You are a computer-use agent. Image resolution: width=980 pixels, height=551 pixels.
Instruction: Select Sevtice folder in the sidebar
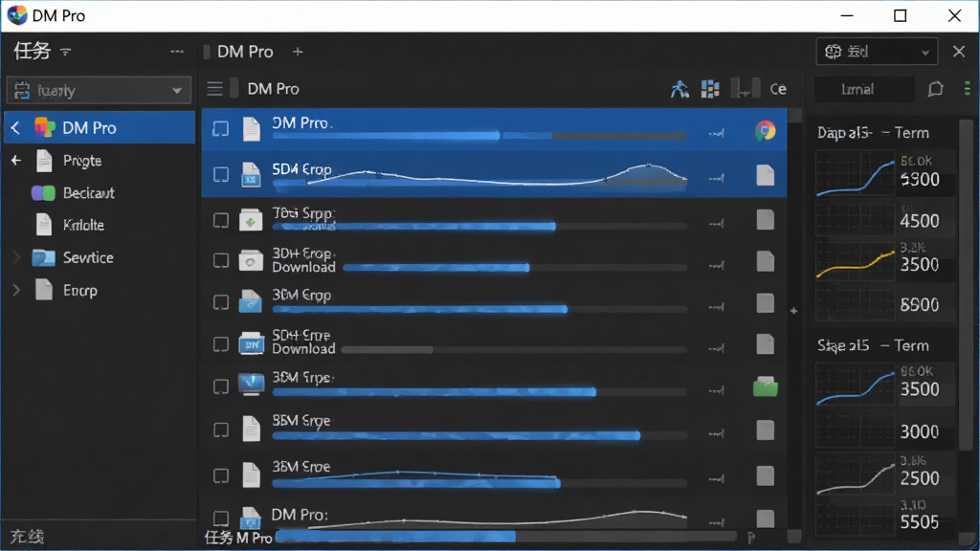click(x=88, y=257)
